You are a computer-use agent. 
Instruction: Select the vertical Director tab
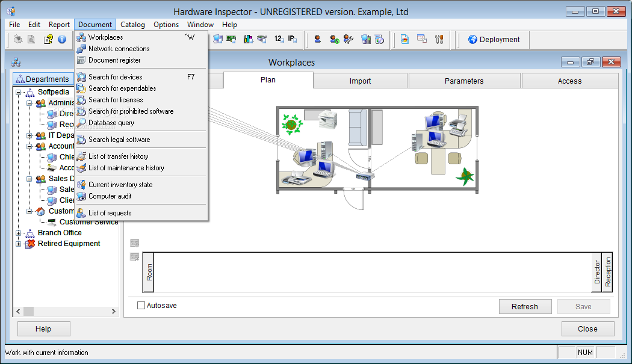pos(597,272)
